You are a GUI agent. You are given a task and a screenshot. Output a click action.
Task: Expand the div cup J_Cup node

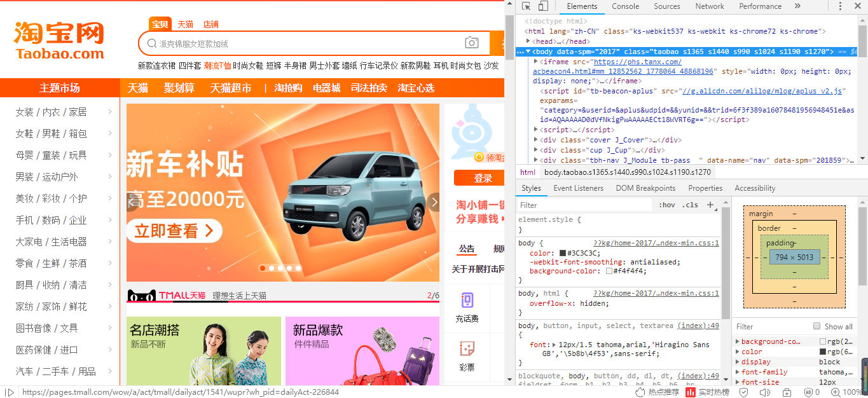point(535,150)
